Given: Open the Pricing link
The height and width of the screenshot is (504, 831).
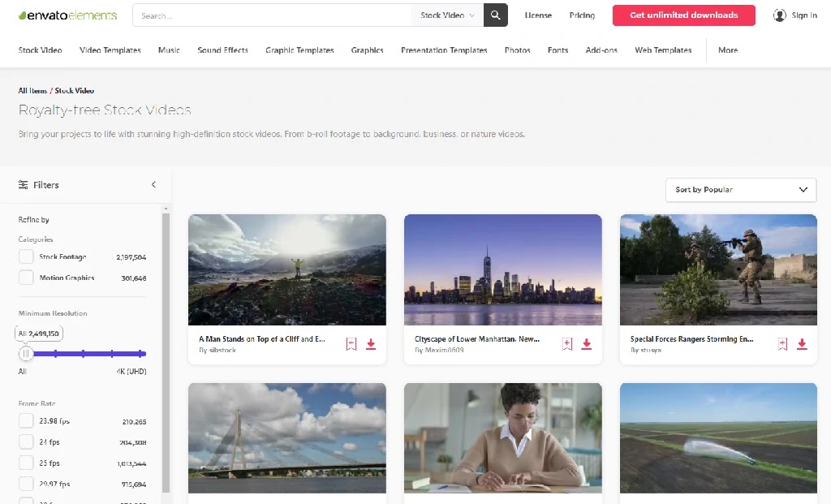Looking at the screenshot, I should (582, 15).
